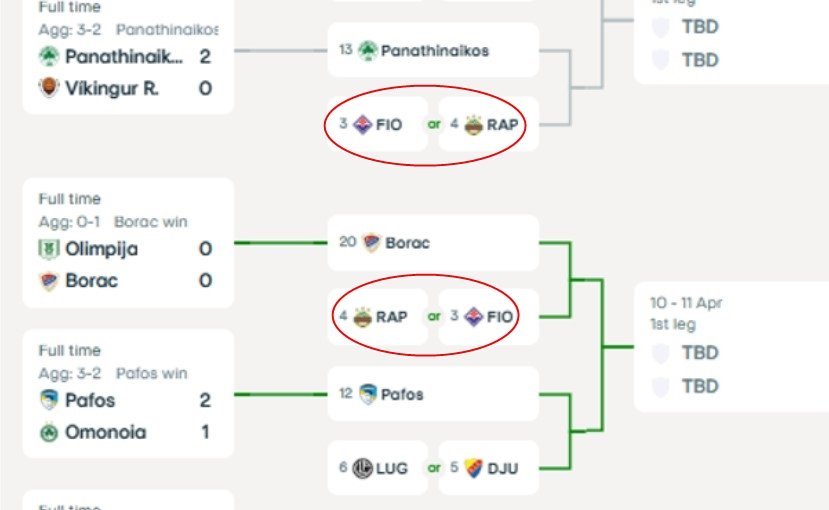Click Borac crest in seed 20 box
Viewport: 829px width, 510px height.
[372, 243]
